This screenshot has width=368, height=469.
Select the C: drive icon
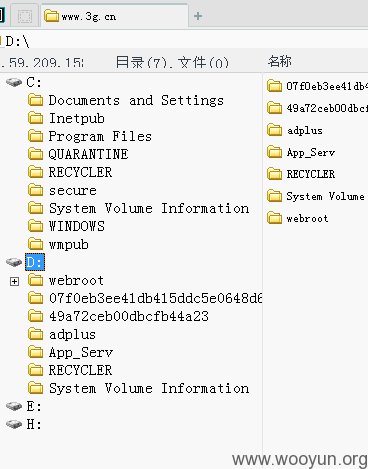click(x=14, y=82)
